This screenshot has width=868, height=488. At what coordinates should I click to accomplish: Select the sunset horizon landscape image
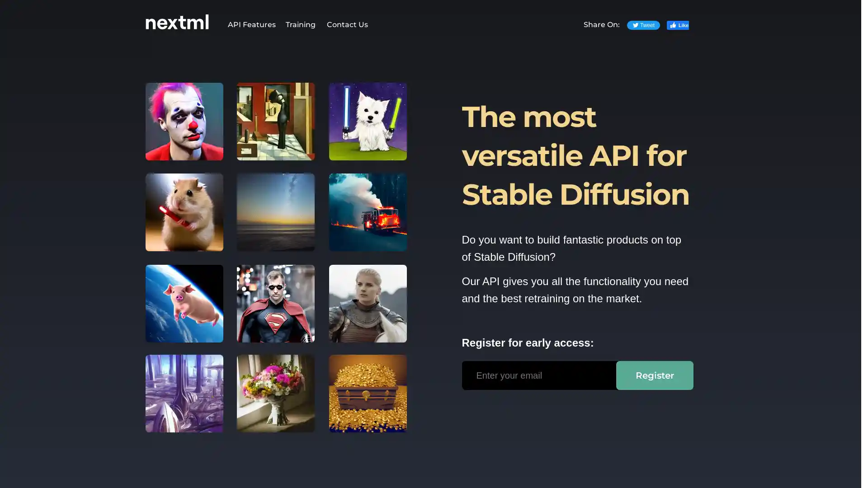click(275, 212)
